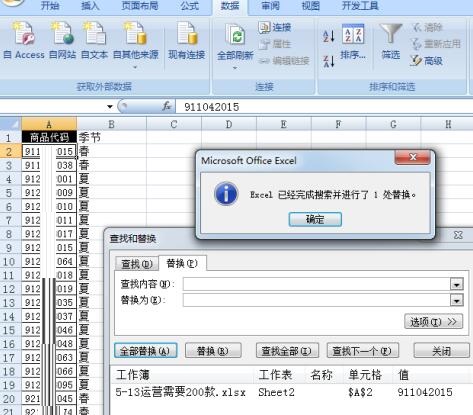This screenshot has height=415, width=473.
Task: Show more options with 选项 button
Action: point(433,321)
